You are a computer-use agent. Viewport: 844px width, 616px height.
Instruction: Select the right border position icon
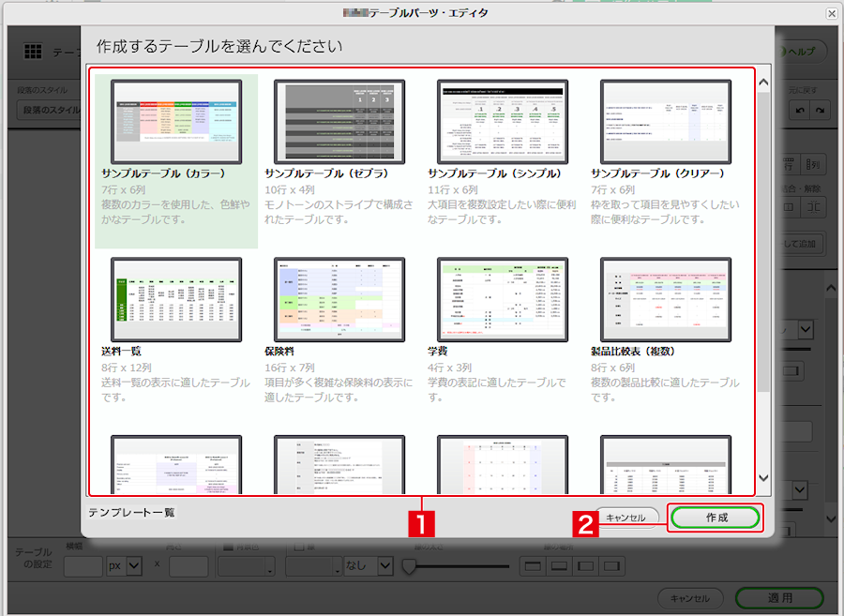pos(612,566)
